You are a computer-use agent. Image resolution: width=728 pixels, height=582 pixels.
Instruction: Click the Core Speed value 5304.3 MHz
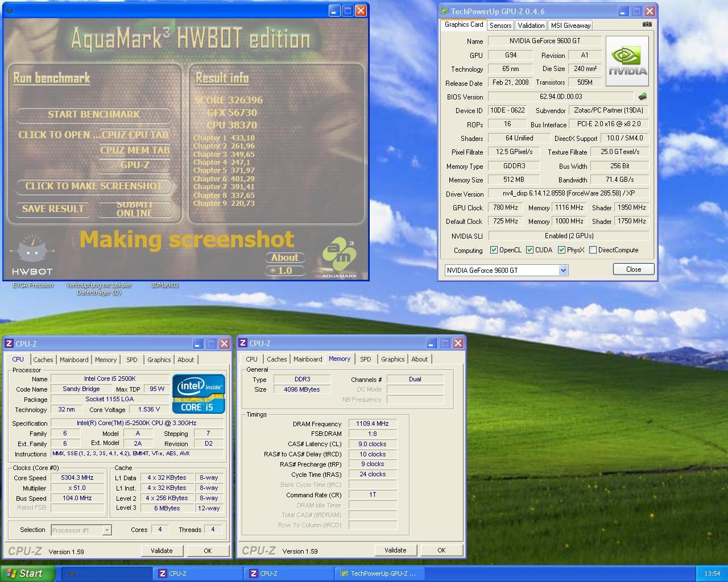pos(77,478)
